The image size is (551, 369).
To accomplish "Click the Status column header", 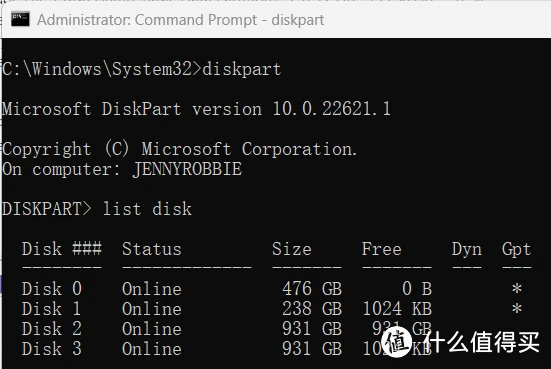I will click(152, 249).
